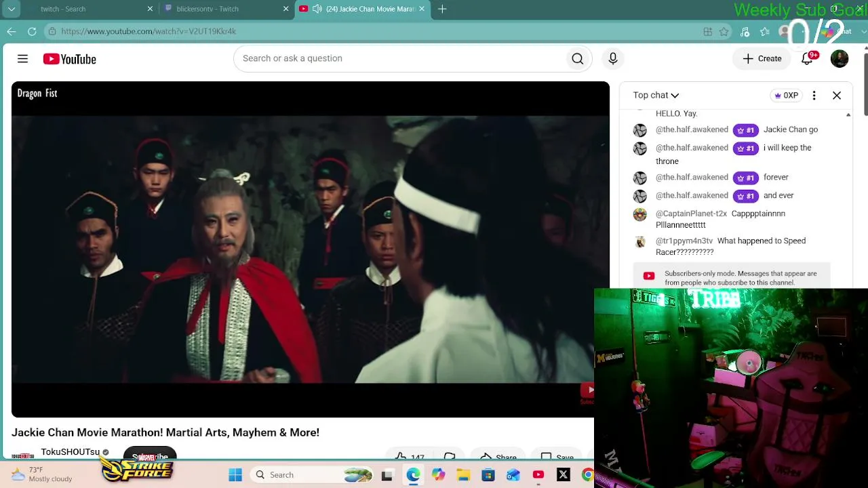Open the 0XP crown points button
Image resolution: width=868 pixels, height=488 pixels.
point(786,96)
